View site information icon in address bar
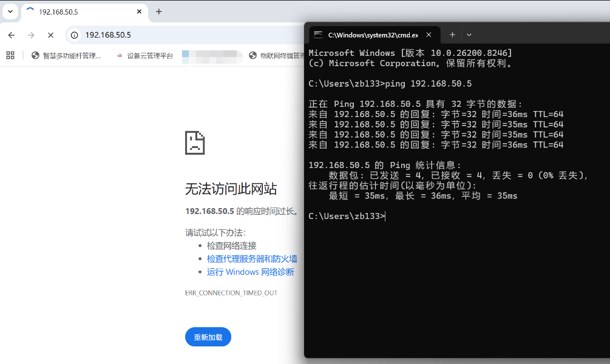The image size is (610, 364). click(75, 35)
